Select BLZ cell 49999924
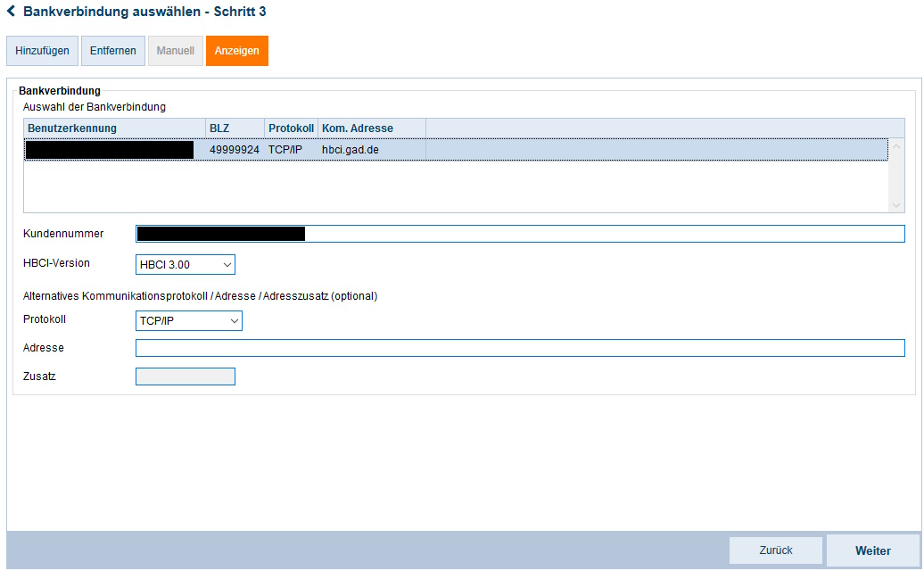The height and width of the screenshot is (571, 924). click(x=235, y=150)
